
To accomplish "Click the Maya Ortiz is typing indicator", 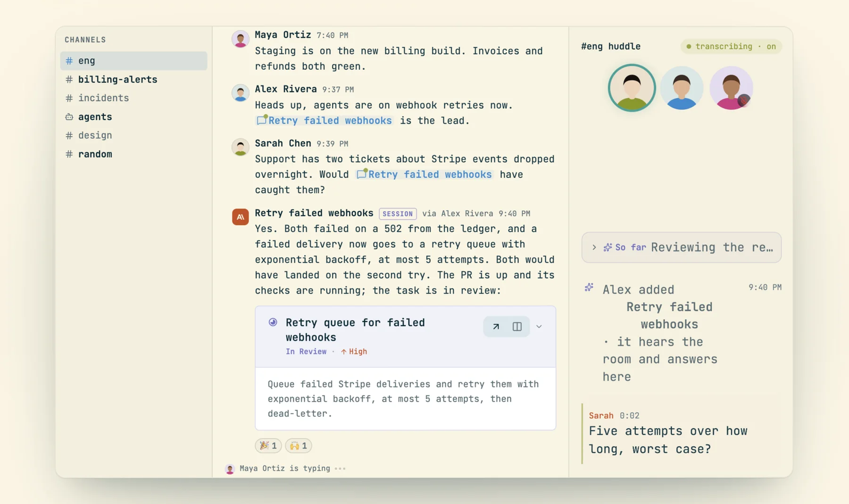I will coord(286,468).
